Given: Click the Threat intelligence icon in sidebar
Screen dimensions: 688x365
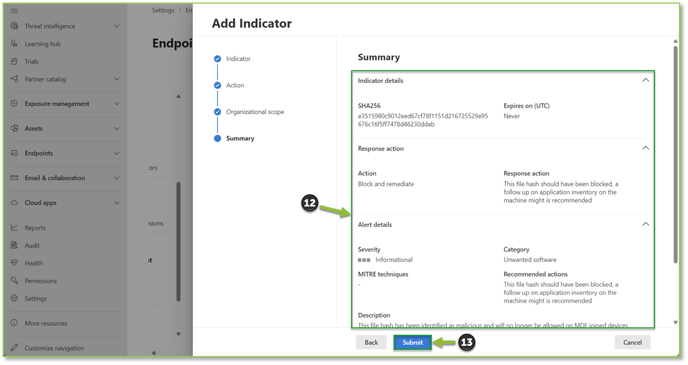Looking at the screenshot, I should [x=14, y=26].
